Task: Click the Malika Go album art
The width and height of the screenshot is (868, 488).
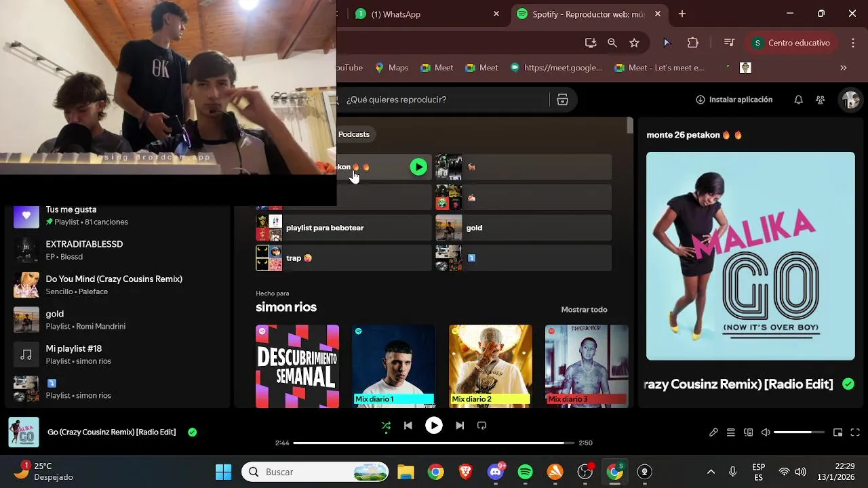Action: [751, 256]
